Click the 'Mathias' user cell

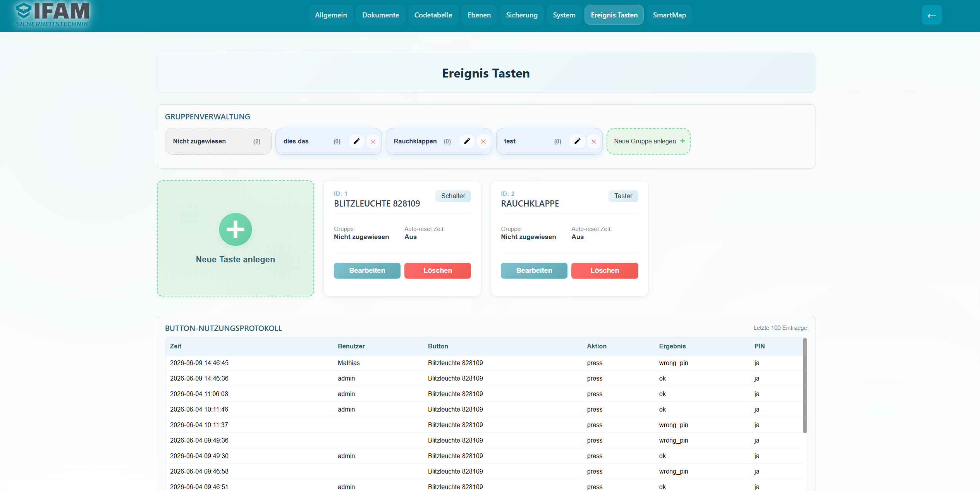(x=349, y=363)
